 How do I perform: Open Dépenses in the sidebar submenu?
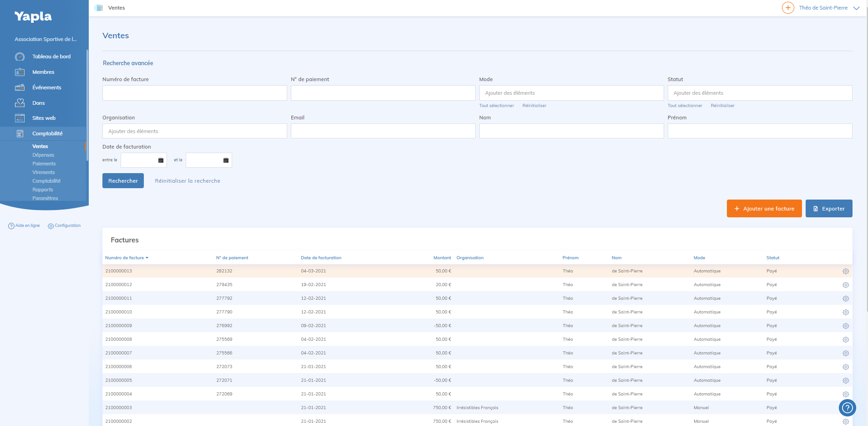coord(43,155)
